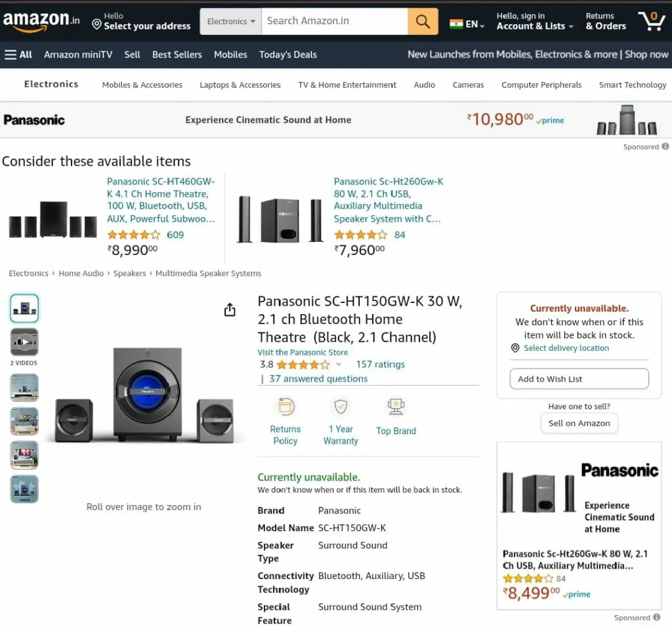Click the orange search magnifier button
The height and width of the screenshot is (627, 672).
point(423,22)
